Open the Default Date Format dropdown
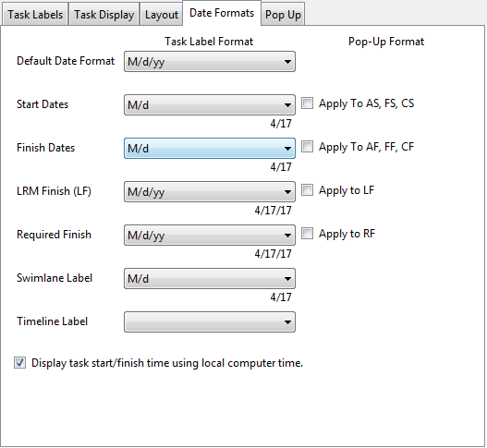Image resolution: width=487 pixels, height=448 pixels. (x=210, y=62)
